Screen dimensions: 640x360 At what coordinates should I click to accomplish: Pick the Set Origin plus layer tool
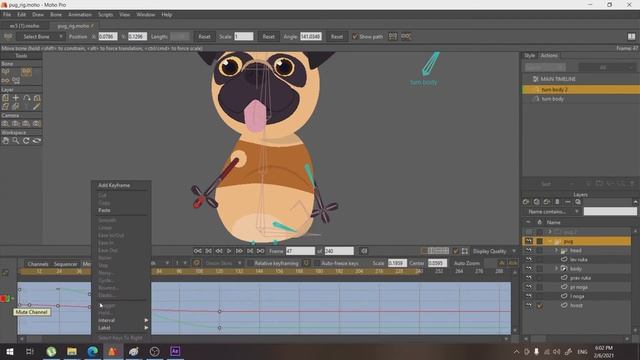pyautogui.click(x=16, y=98)
